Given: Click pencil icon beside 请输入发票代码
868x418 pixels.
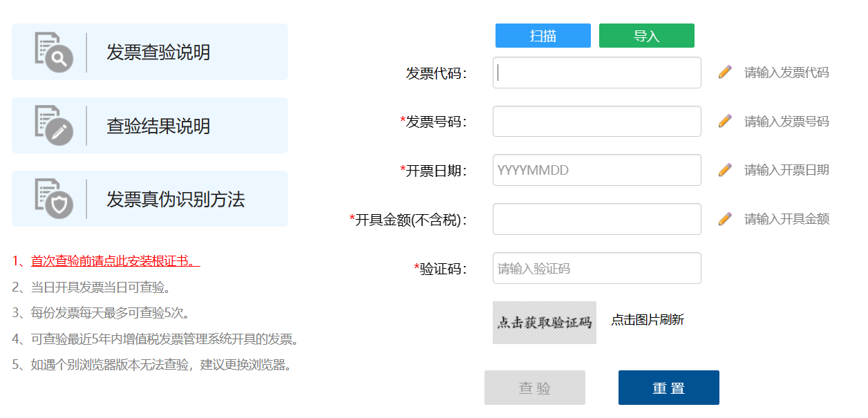Looking at the screenshot, I should tap(725, 72).
